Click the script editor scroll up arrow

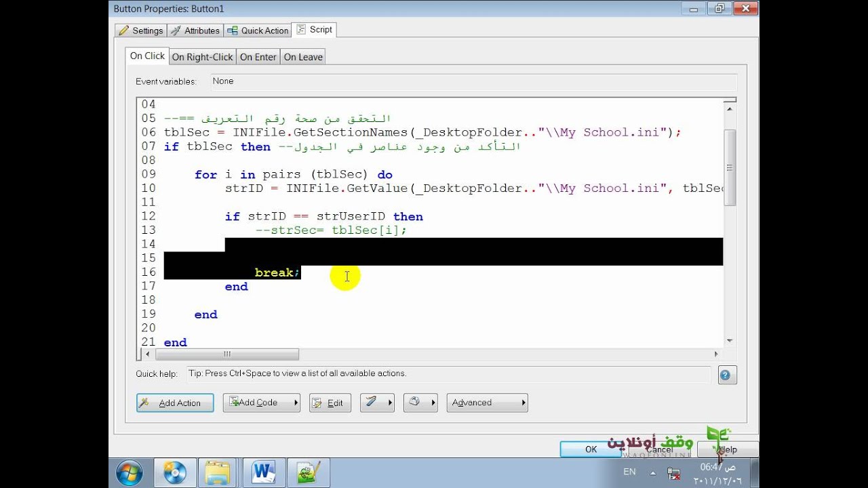[730, 108]
